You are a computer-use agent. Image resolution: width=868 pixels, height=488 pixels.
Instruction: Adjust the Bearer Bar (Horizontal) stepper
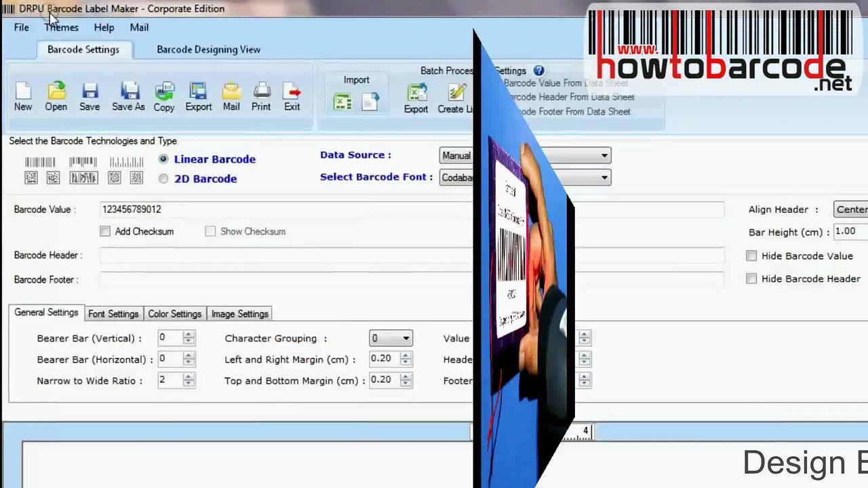click(189, 359)
